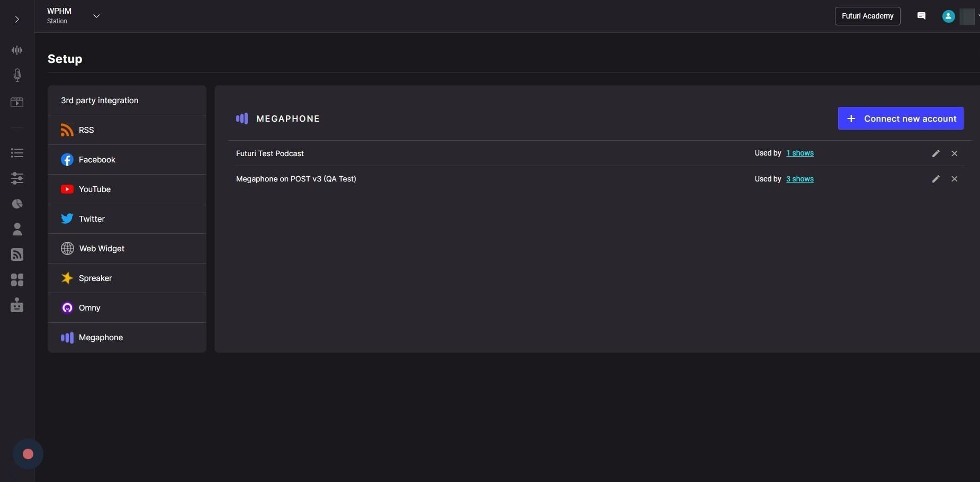The width and height of the screenshot is (980, 482).
Task: Expand the left sidebar with chevron arrow
Action: pos(17,20)
